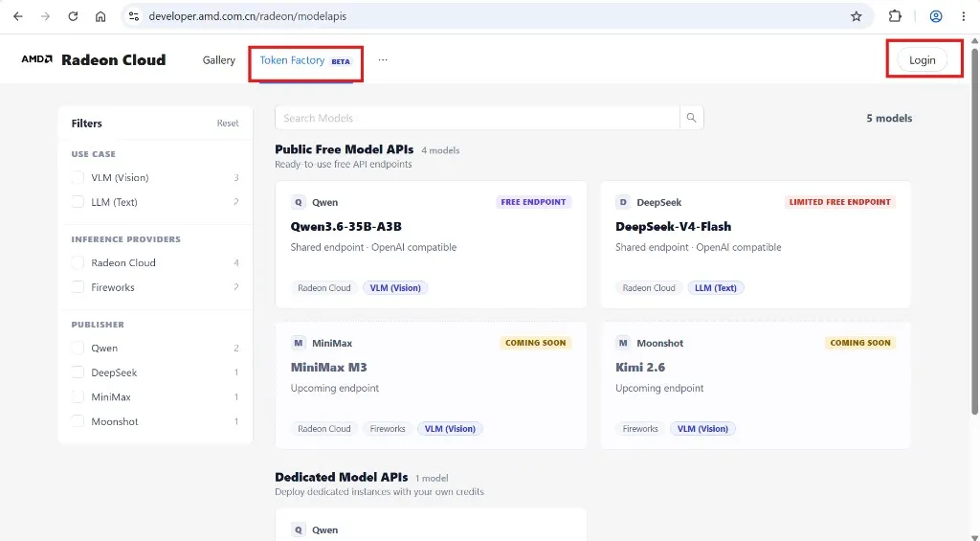
Task: Click the MiniMax publisher icon on card
Action: click(299, 343)
